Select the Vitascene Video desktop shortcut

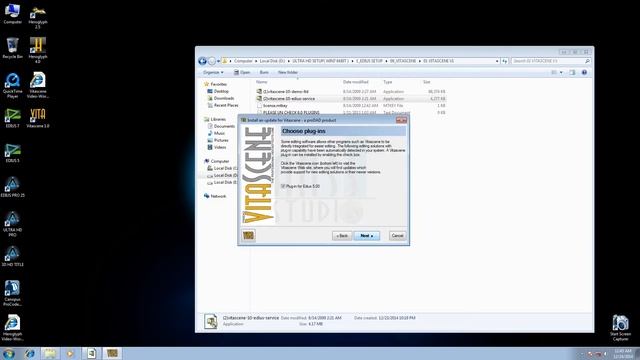[38, 85]
